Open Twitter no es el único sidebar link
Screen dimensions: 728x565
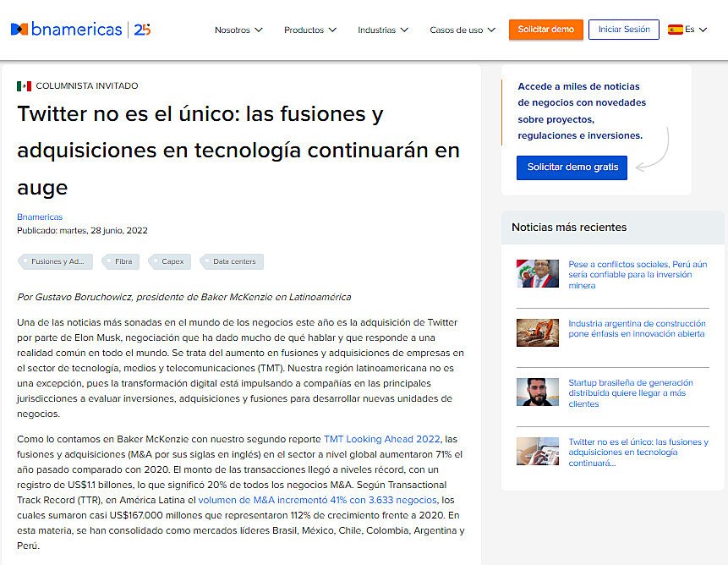638,453
